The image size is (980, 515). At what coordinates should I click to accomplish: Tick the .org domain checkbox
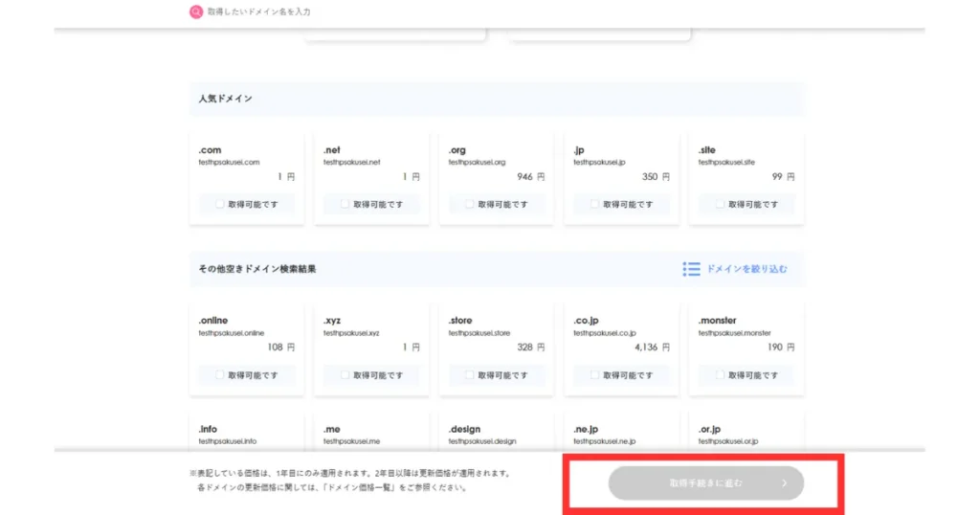(x=470, y=204)
